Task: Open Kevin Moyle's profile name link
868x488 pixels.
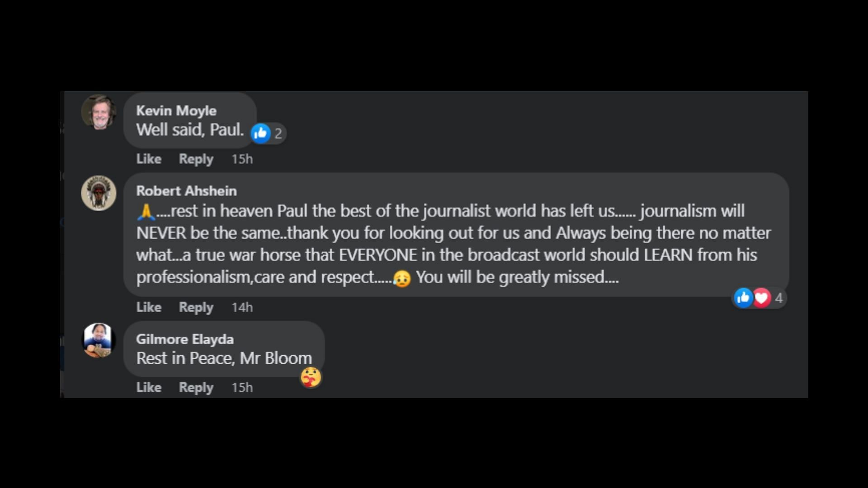Action: (x=176, y=111)
